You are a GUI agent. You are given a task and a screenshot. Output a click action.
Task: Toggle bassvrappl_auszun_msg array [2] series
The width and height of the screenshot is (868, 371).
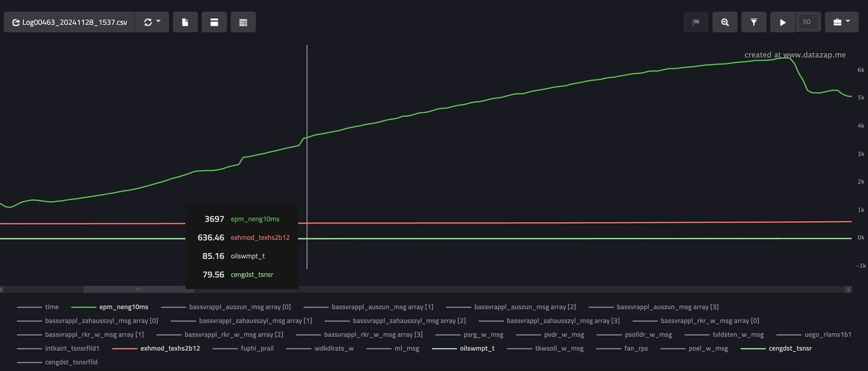click(511, 307)
